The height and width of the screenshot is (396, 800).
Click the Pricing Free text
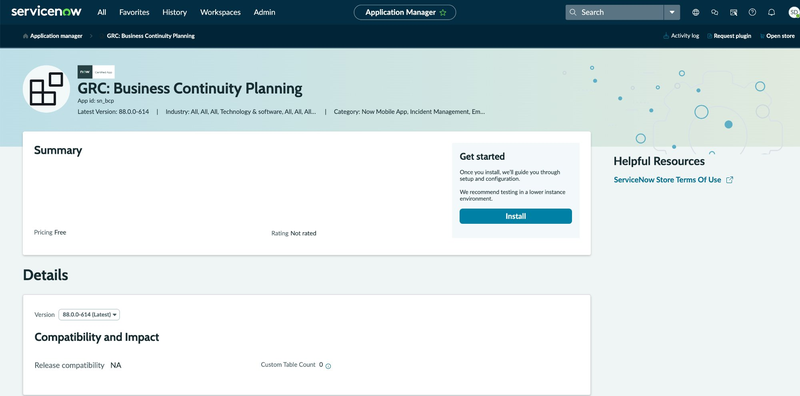coord(50,233)
